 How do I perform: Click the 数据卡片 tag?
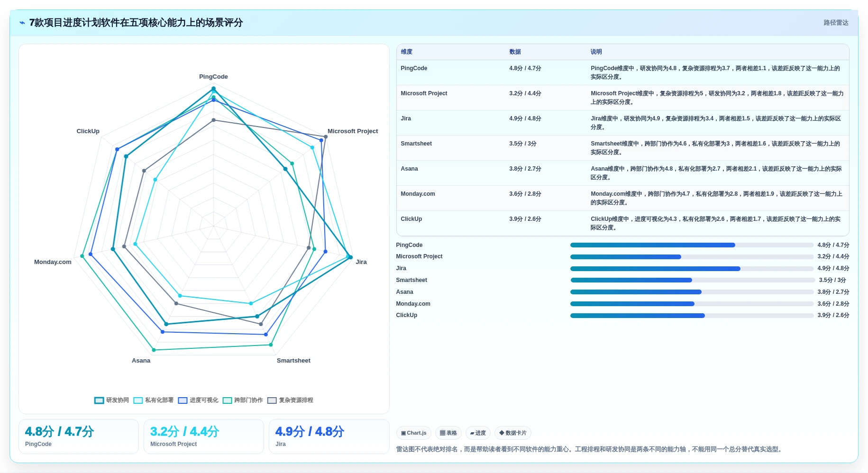(x=512, y=433)
